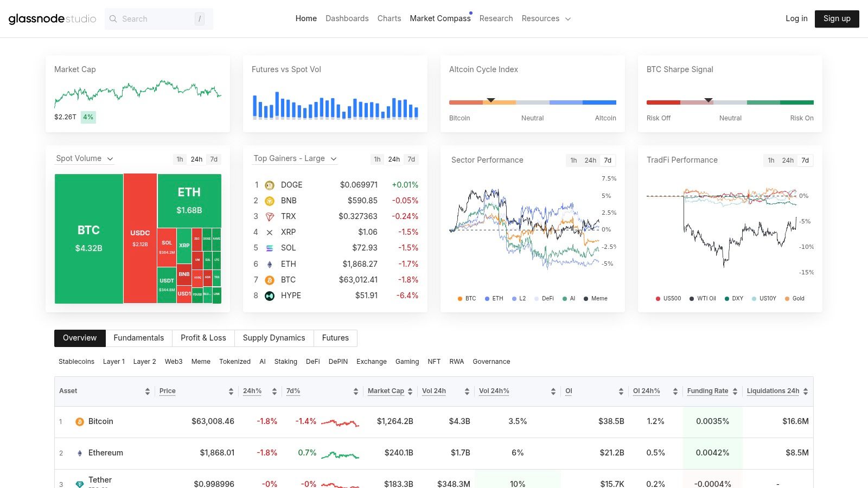Open the Research nav item
868x488 pixels.
click(x=496, y=18)
